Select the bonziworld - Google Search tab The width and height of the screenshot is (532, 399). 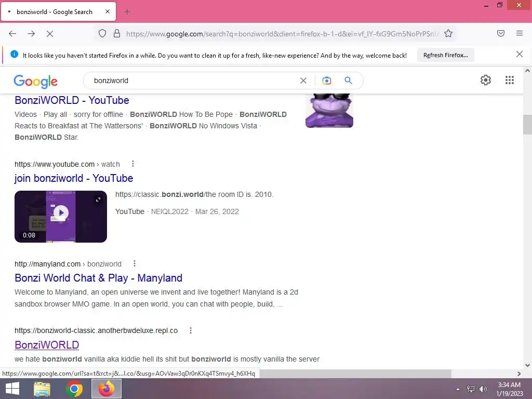tap(58, 11)
